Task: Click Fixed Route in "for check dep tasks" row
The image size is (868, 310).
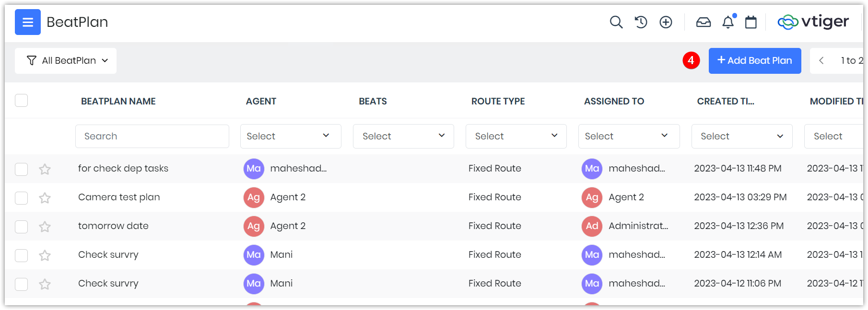Action: tap(495, 168)
